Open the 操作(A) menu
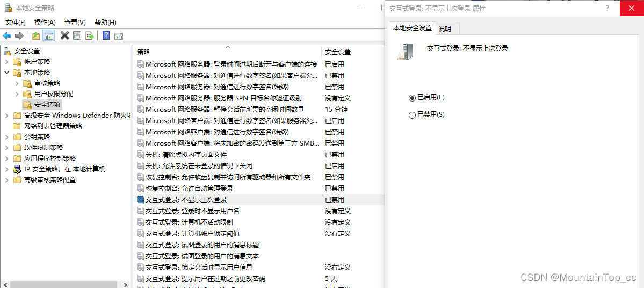Viewport: 644px width, 288px height. (x=45, y=22)
